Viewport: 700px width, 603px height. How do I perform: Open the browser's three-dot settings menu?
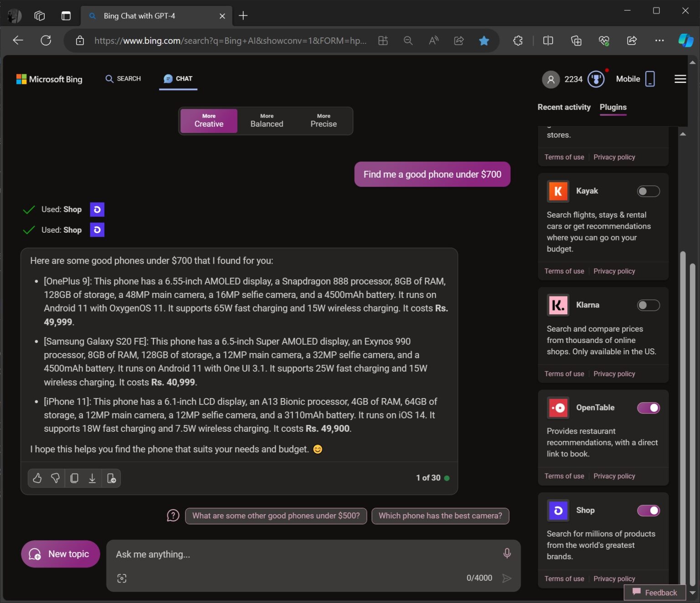point(659,41)
